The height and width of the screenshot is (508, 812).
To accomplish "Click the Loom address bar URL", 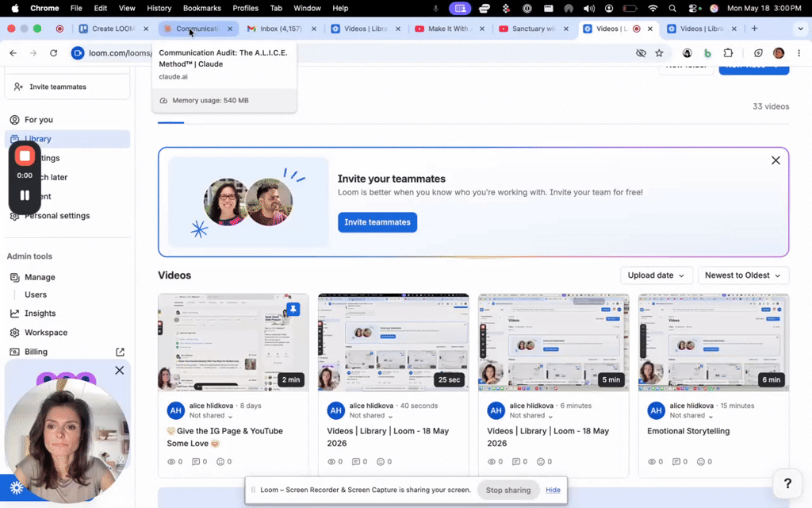I will click(121, 53).
